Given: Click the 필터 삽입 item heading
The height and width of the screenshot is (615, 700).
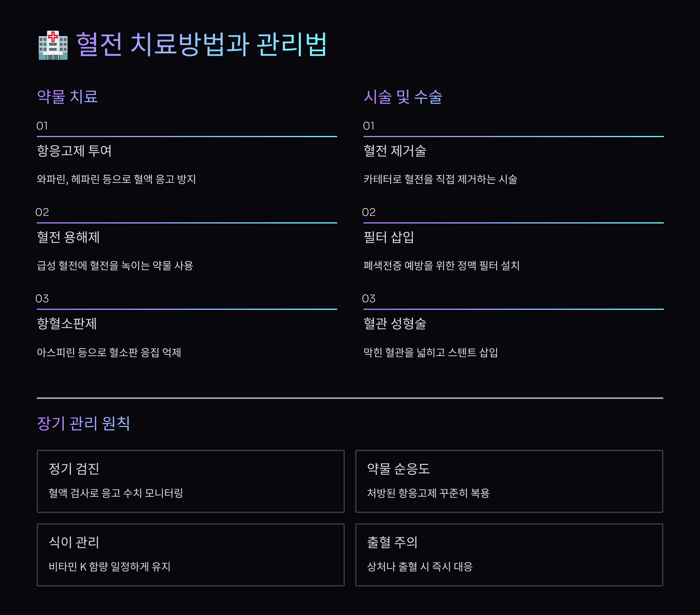Looking at the screenshot, I should (x=389, y=237).
